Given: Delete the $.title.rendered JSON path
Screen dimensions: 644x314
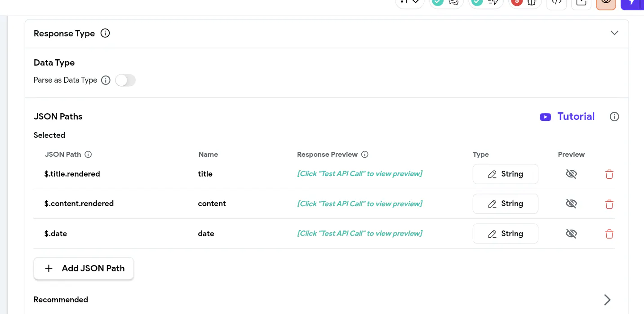Looking at the screenshot, I should 609,174.
